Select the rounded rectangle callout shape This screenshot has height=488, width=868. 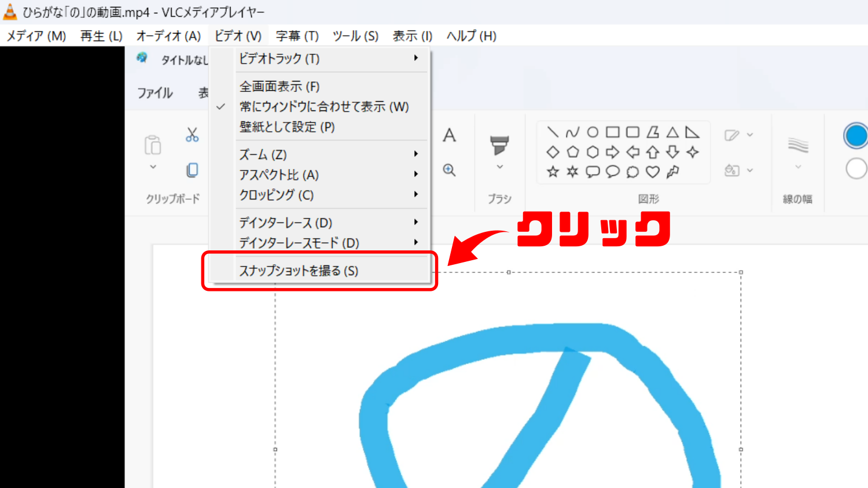pyautogui.click(x=593, y=172)
